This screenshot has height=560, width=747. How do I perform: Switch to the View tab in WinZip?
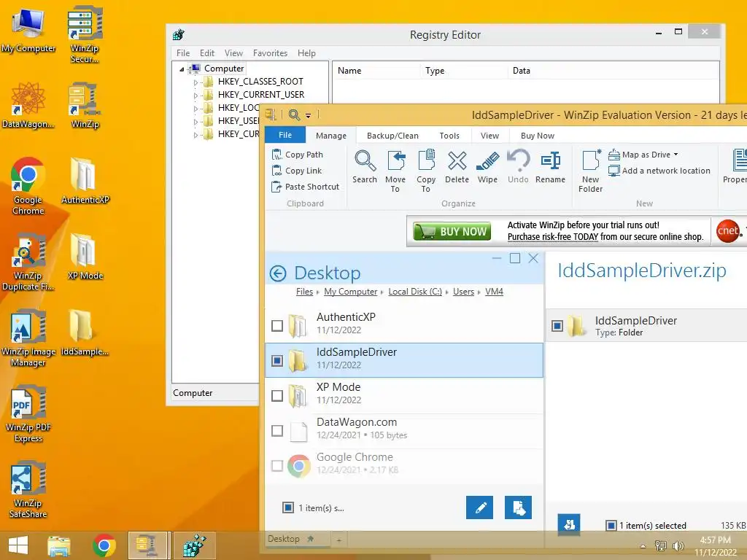489,136
